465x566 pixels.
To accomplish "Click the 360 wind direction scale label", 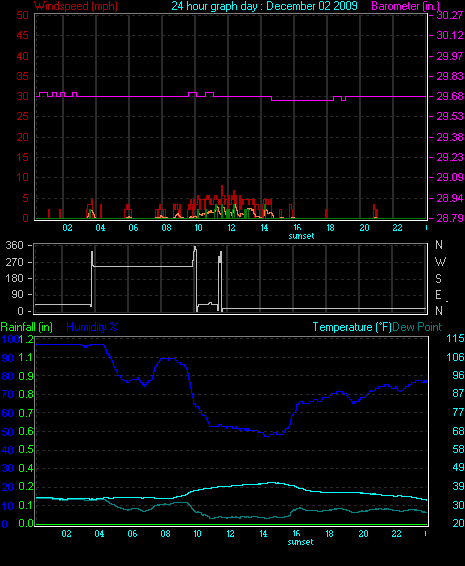I will point(14,245).
